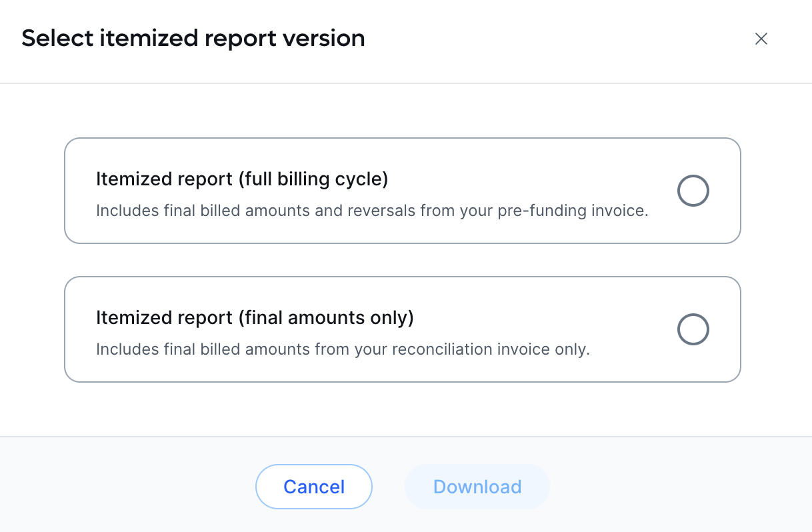Click the 'Select itemized report version' title
The height and width of the screenshot is (532, 812).
pyautogui.click(x=193, y=38)
